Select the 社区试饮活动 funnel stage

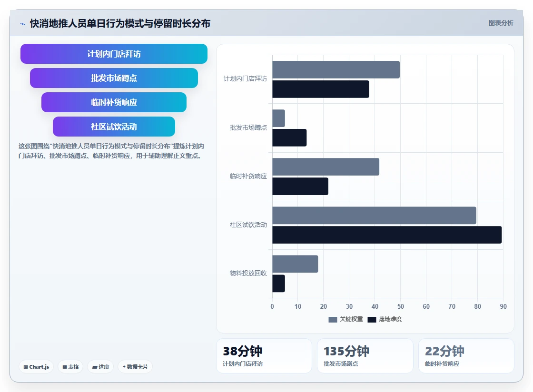point(114,127)
